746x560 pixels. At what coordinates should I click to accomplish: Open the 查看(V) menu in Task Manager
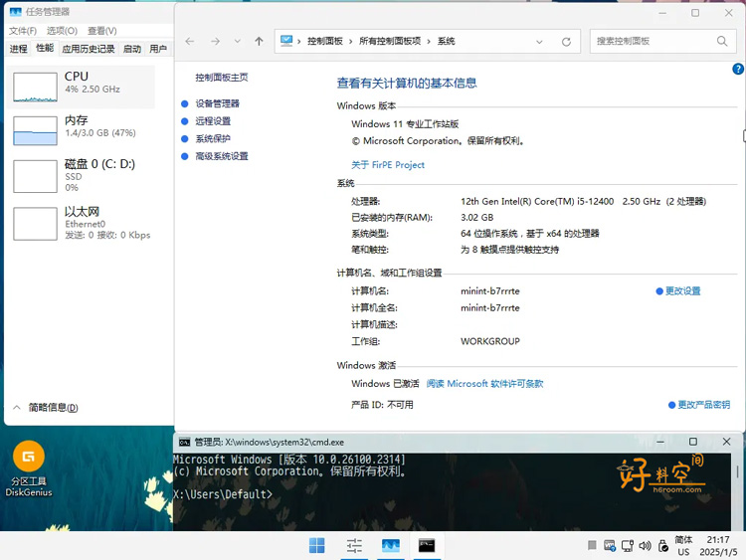101,31
